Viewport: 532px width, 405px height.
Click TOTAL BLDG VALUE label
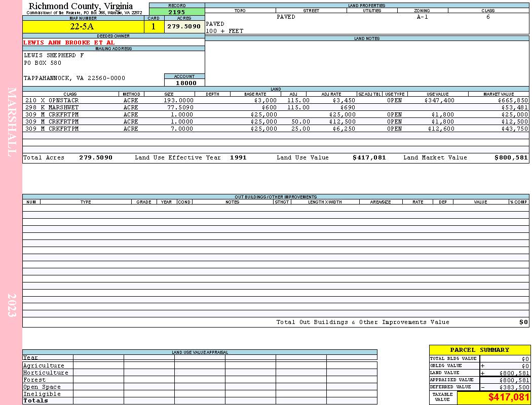(x=453, y=358)
